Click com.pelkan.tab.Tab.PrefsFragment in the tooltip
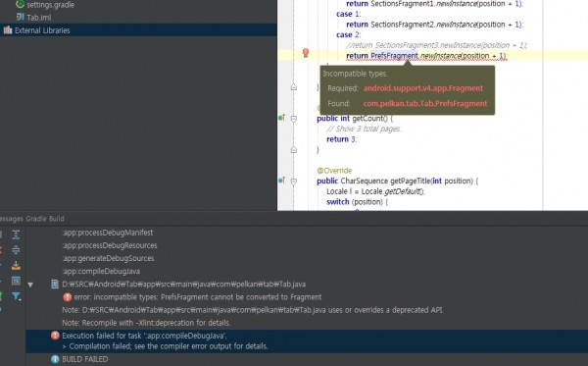This screenshot has height=366, width=588. pyautogui.click(x=425, y=104)
